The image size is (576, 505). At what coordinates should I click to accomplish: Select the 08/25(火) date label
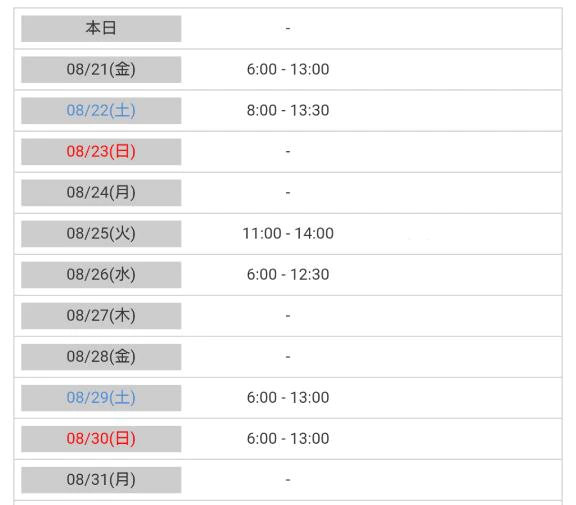point(101,234)
